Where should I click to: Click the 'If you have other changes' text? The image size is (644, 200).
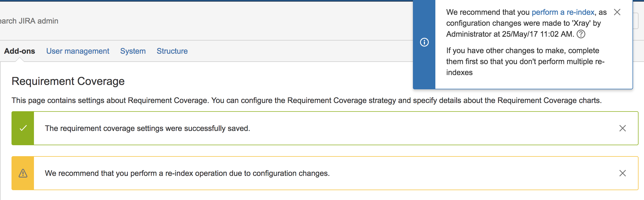coord(525,62)
